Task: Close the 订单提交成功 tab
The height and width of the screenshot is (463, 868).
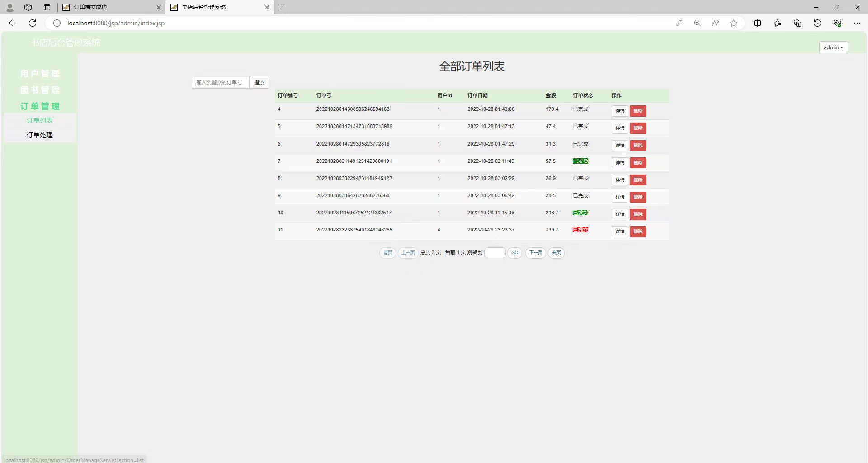Action: pyautogui.click(x=159, y=7)
